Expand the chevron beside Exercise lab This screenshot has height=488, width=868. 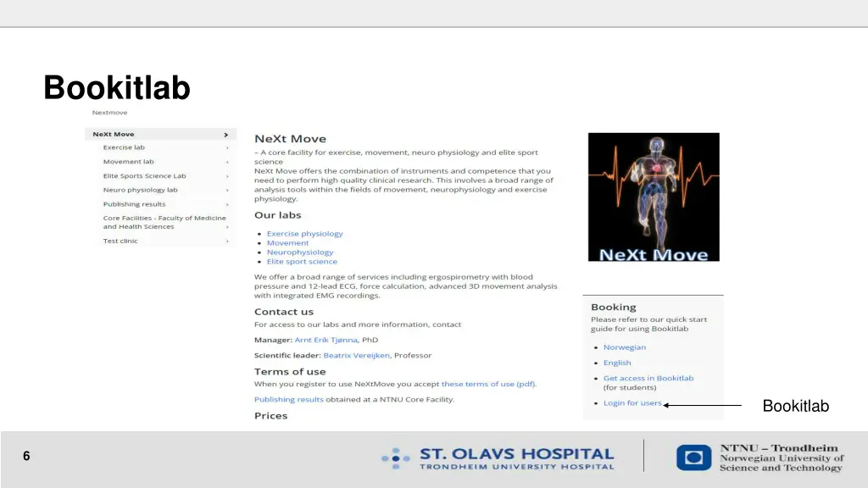point(227,147)
